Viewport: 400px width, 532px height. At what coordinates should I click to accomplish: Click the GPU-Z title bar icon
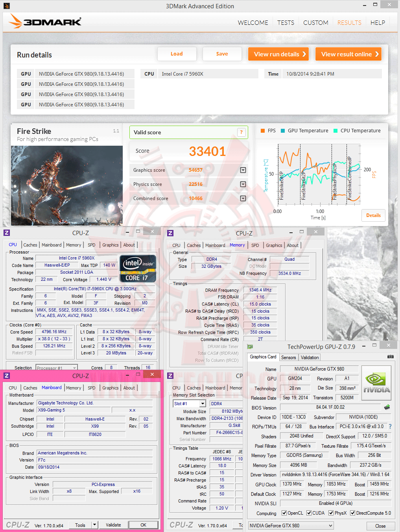[x=250, y=347]
